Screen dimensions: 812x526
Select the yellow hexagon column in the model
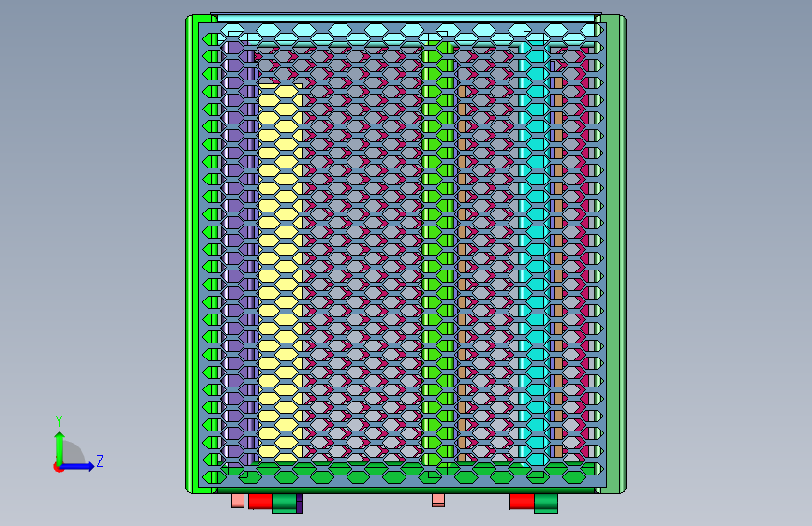pyautogui.click(x=280, y=272)
